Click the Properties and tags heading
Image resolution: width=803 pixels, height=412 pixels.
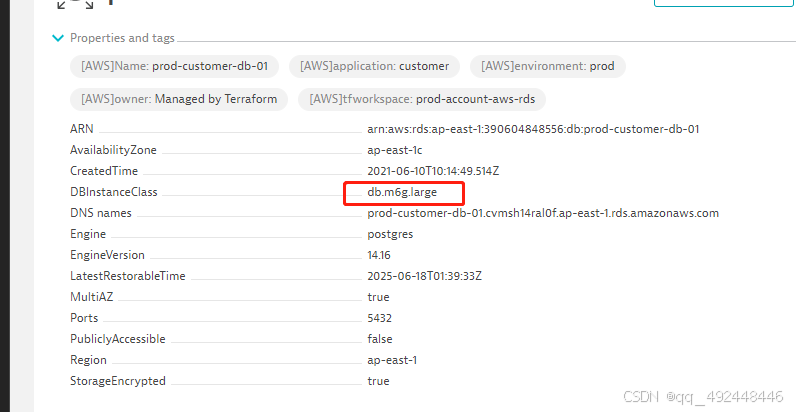[122, 38]
